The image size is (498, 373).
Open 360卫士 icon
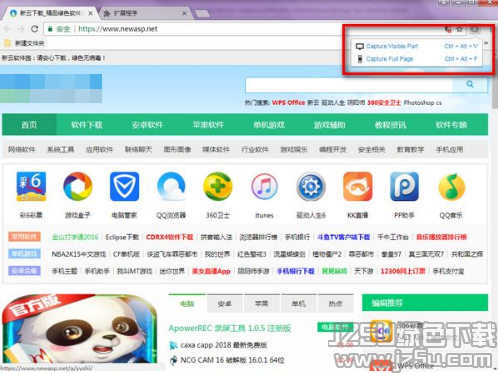click(x=218, y=187)
